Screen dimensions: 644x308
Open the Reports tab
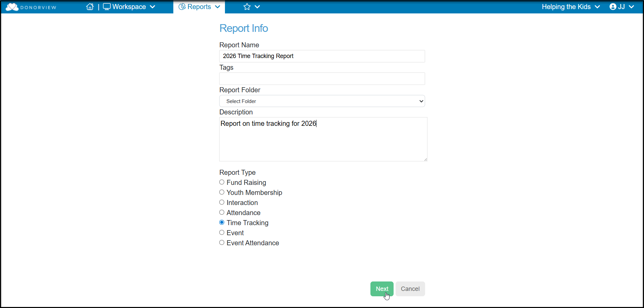coord(199,7)
